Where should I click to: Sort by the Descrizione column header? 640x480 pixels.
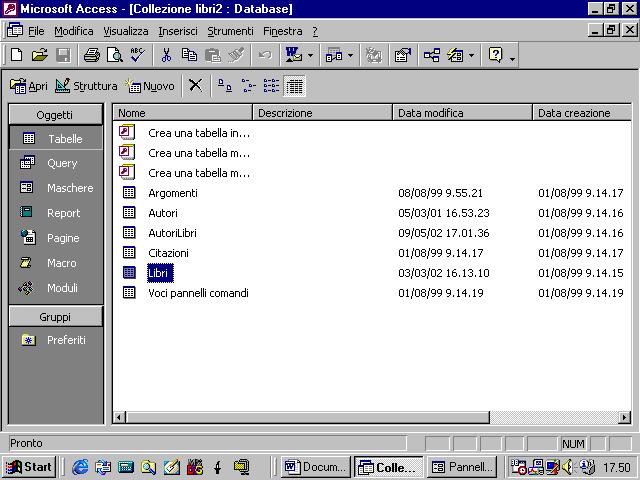tap(322, 113)
